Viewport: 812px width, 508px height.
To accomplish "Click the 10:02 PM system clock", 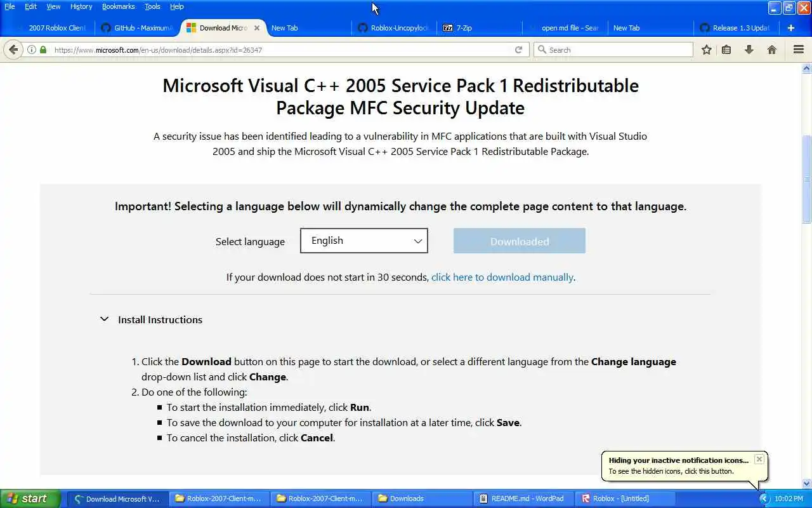I will [x=789, y=498].
